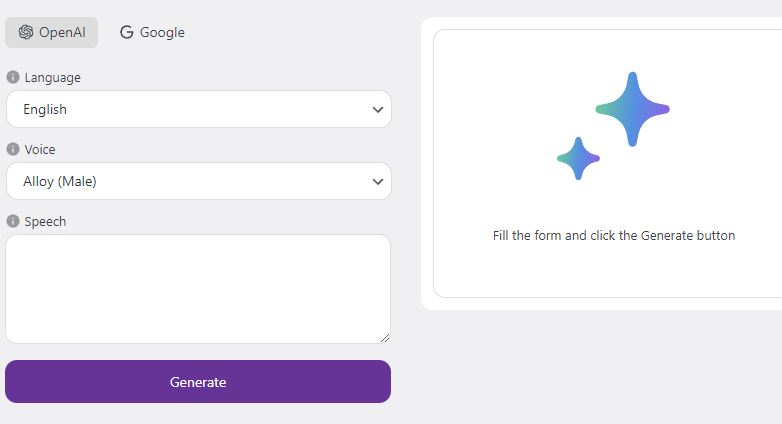Click the chevron arrow in the Language field
The image size is (782, 424).
click(378, 110)
